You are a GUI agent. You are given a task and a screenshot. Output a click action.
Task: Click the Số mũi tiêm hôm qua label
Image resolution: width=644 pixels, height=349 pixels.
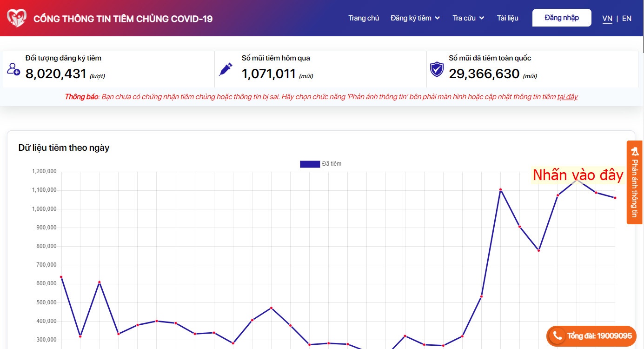coord(276,58)
